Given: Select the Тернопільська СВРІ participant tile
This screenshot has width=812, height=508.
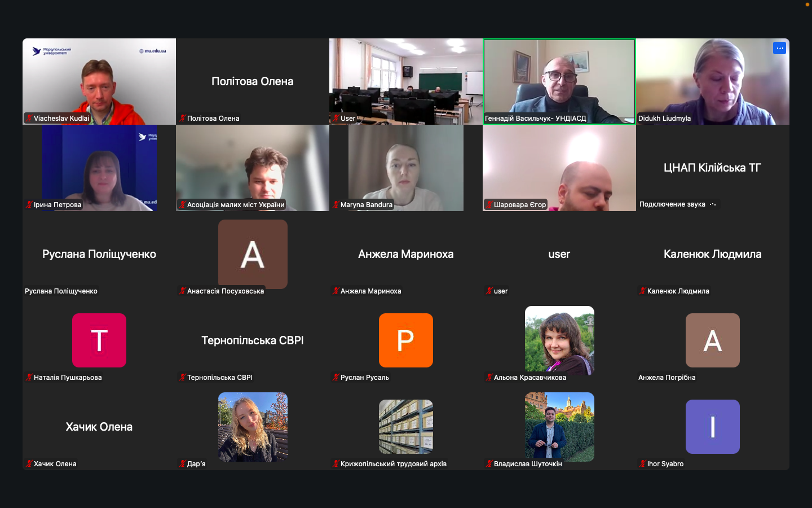Looking at the screenshot, I should click(253, 340).
